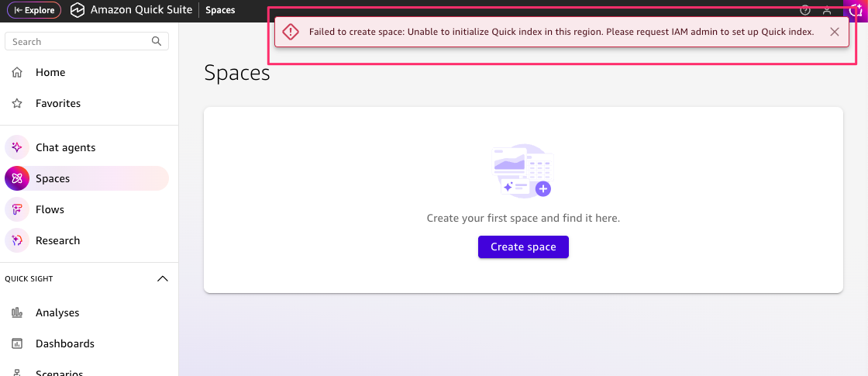Click the Flows icon
The image size is (868, 376).
16,209
